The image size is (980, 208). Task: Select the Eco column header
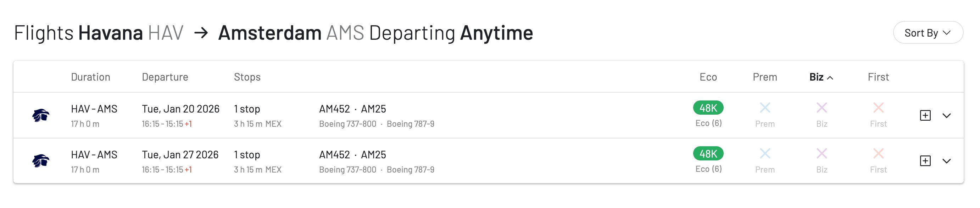click(x=709, y=77)
